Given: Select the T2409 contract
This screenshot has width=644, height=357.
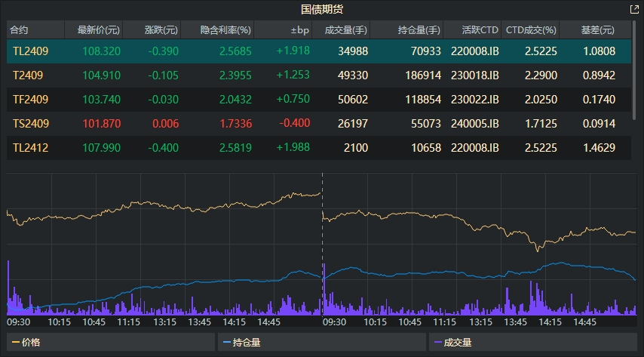Looking at the screenshot, I should (x=27, y=75).
